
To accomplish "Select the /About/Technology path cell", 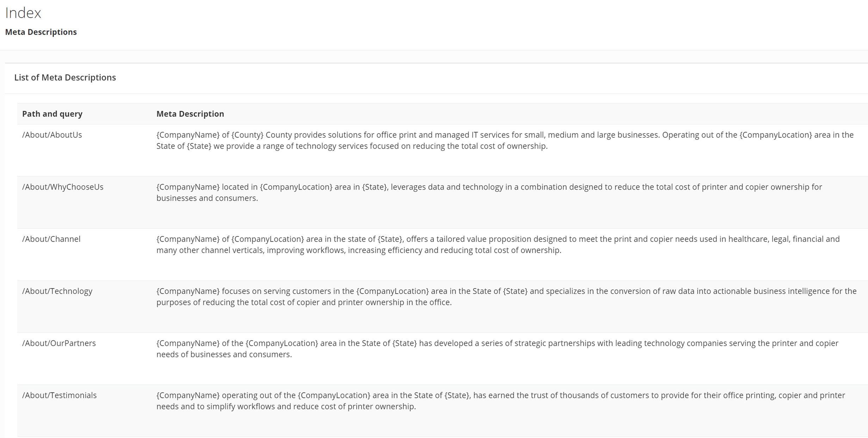I will (57, 291).
